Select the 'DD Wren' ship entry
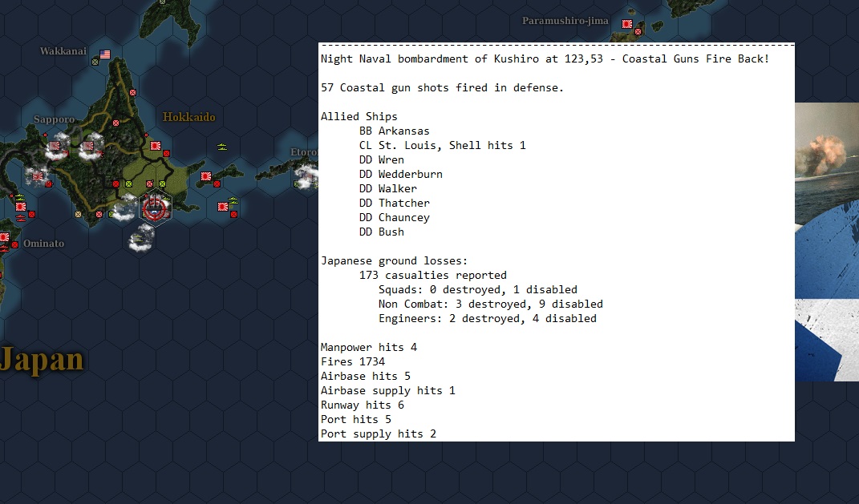 coord(381,159)
